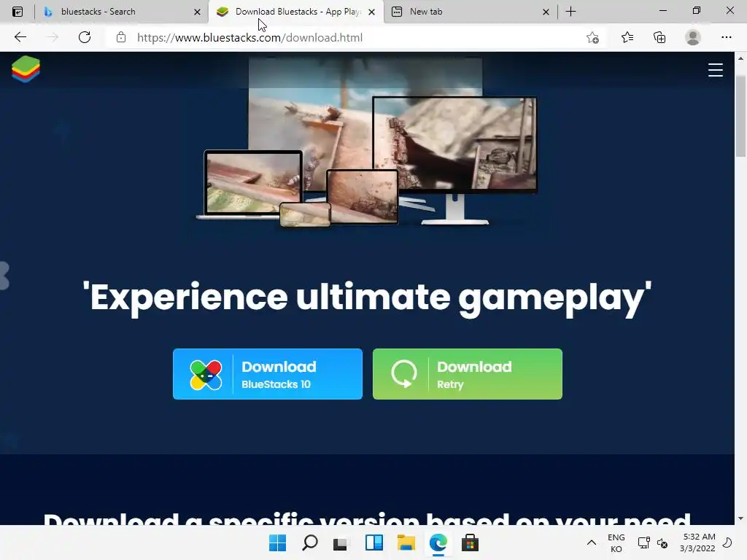Viewport: 747px width, 560px height.
Task: Click scrollbar up arrow
Action: point(740,58)
